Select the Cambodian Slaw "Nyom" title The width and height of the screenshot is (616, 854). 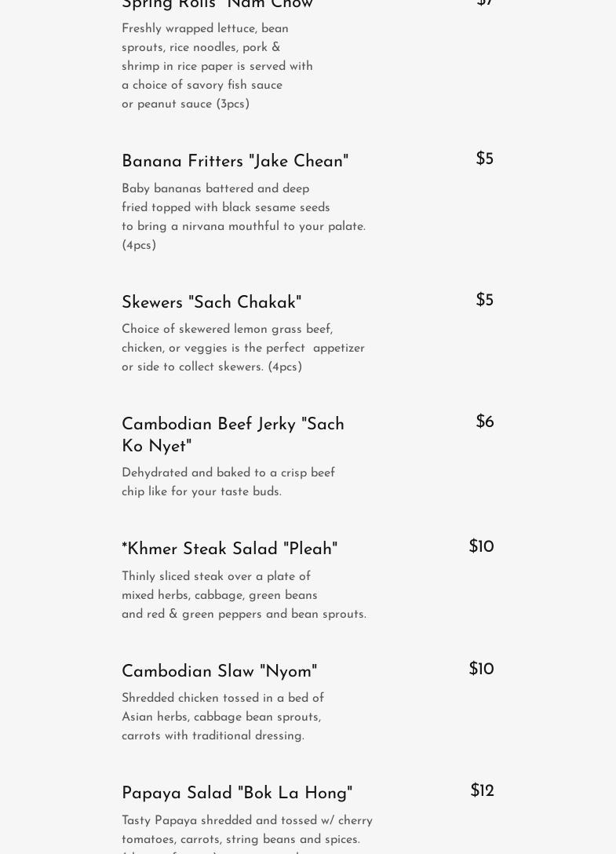pyautogui.click(x=219, y=672)
